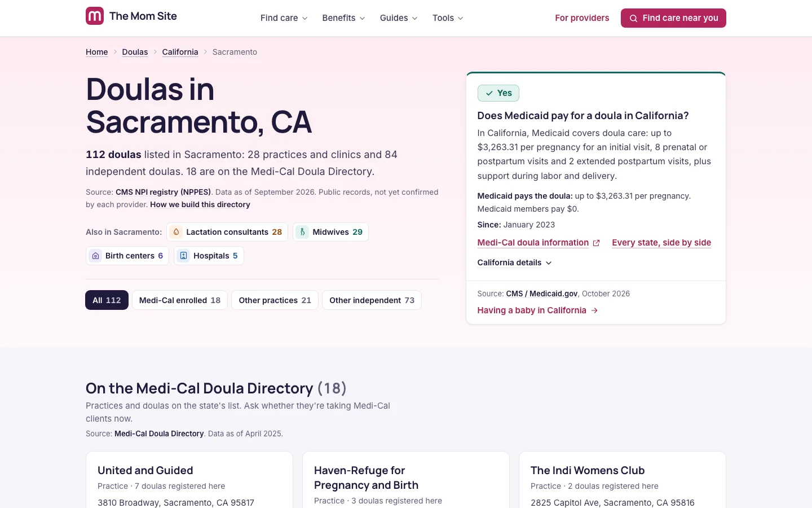
Task: Click the search icon in Find care near you
Action: (634, 18)
